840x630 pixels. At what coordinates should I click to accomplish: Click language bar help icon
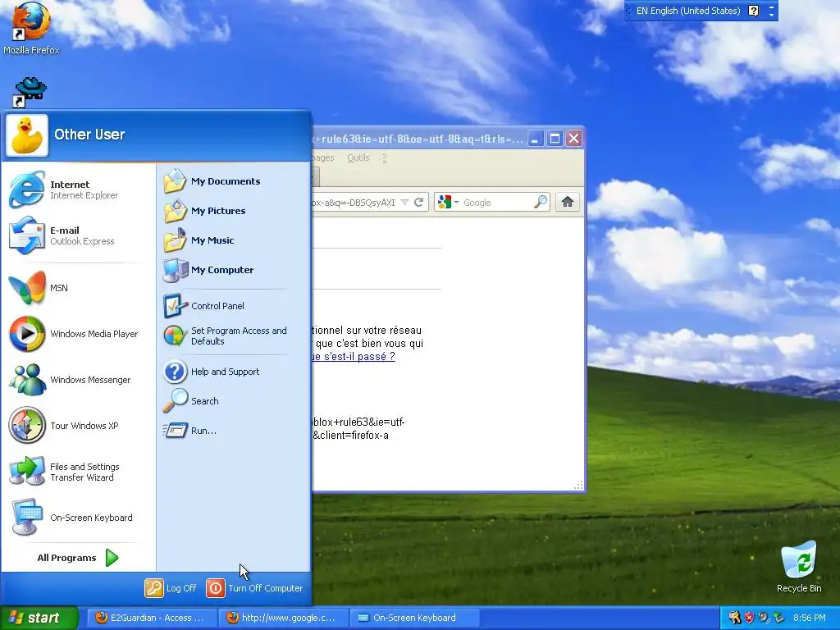coord(753,11)
